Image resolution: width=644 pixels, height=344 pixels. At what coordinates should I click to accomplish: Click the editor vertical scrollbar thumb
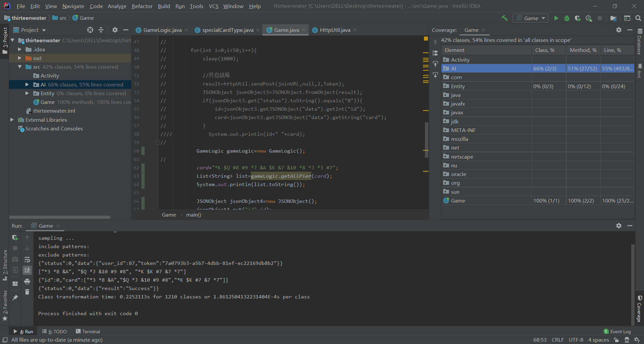coord(426,139)
